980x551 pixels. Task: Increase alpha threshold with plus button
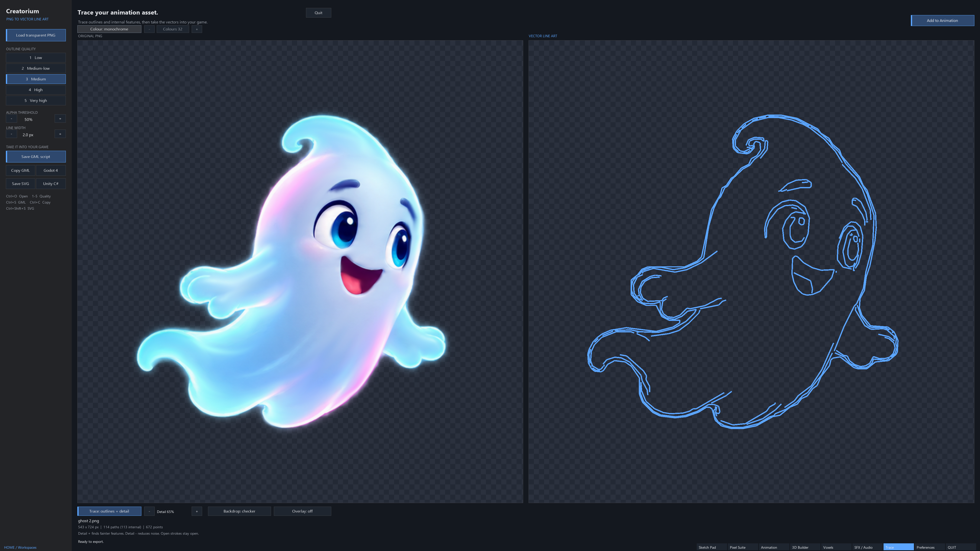(60, 119)
